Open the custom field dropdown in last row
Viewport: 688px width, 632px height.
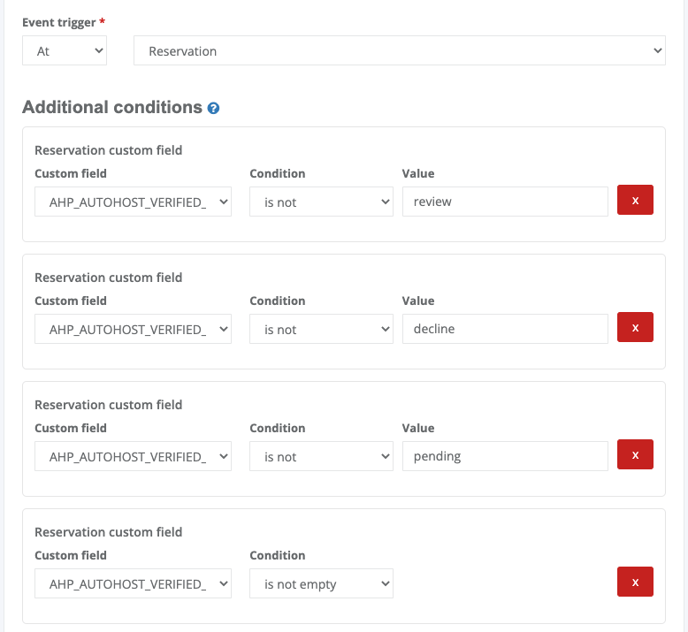point(133,584)
